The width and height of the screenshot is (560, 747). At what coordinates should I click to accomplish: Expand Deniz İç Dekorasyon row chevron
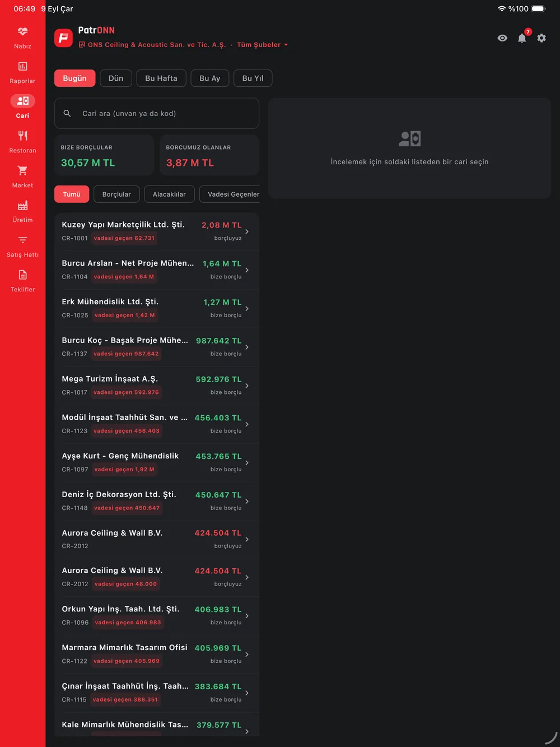247,502
